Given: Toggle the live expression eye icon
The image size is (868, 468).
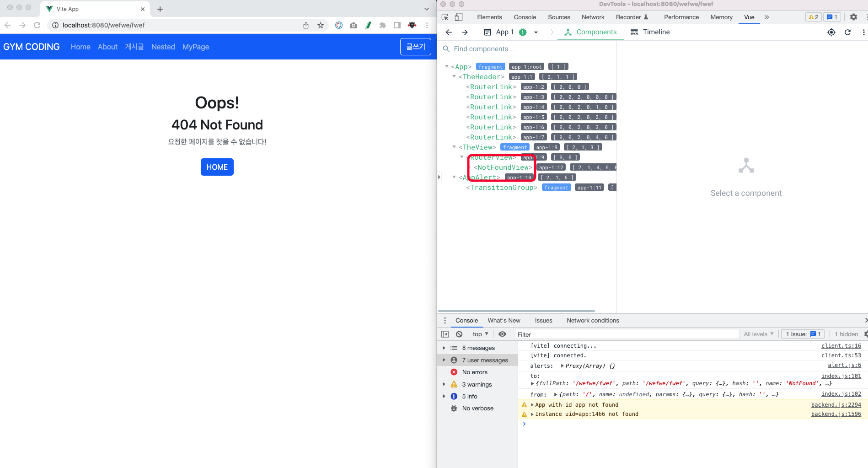Looking at the screenshot, I should [502, 334].
